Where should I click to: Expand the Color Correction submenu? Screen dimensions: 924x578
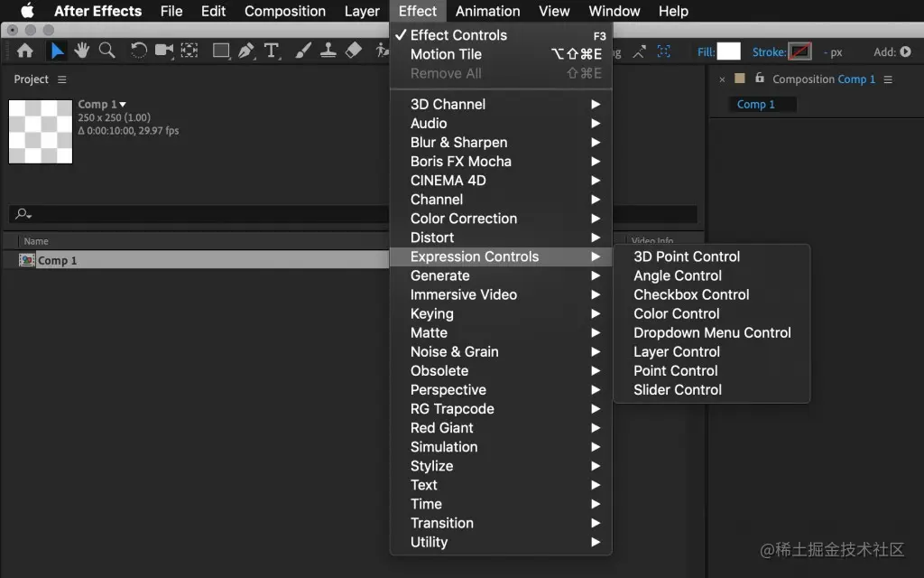pos(500,219)
